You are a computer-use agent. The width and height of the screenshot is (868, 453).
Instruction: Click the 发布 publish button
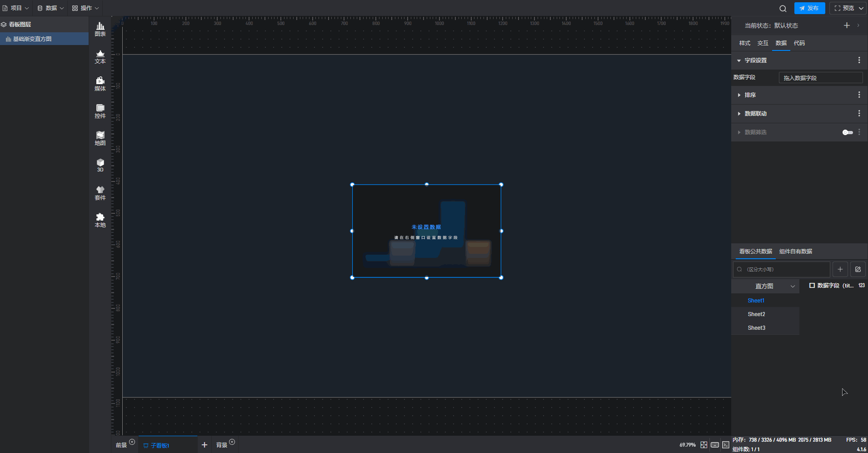click(809, 8)
